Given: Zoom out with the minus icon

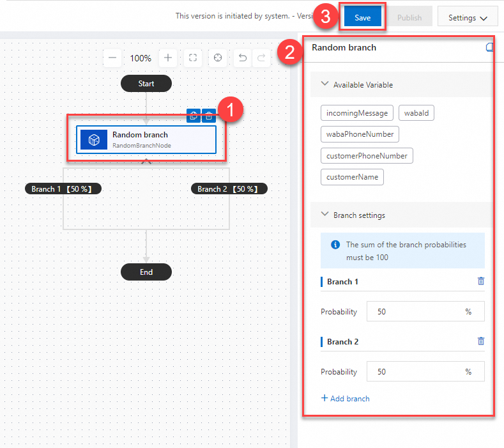Looking at the screenshot, I should [x=112, y=58].
